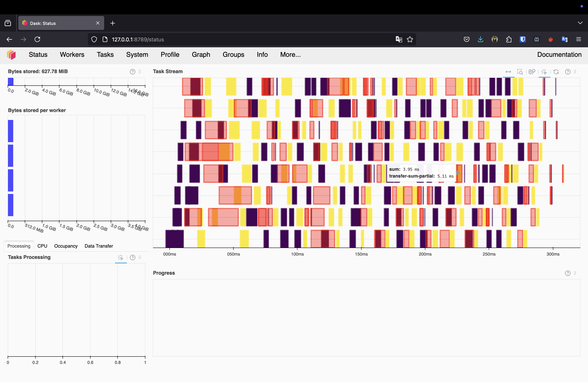Open the Progress panel help icon

click(x=568, y=273)
